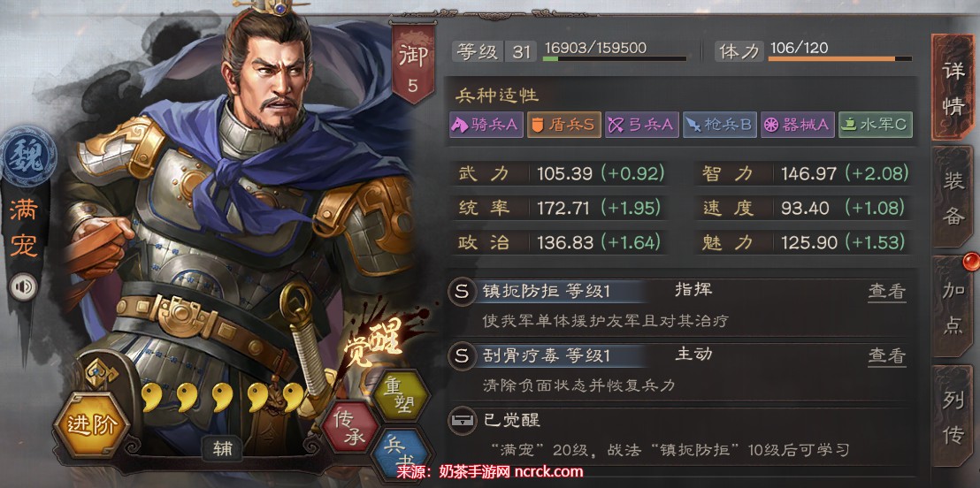Click 查看 for 镇扼防拒
Screen dimensions: 980x488
(x=886, y=291)
